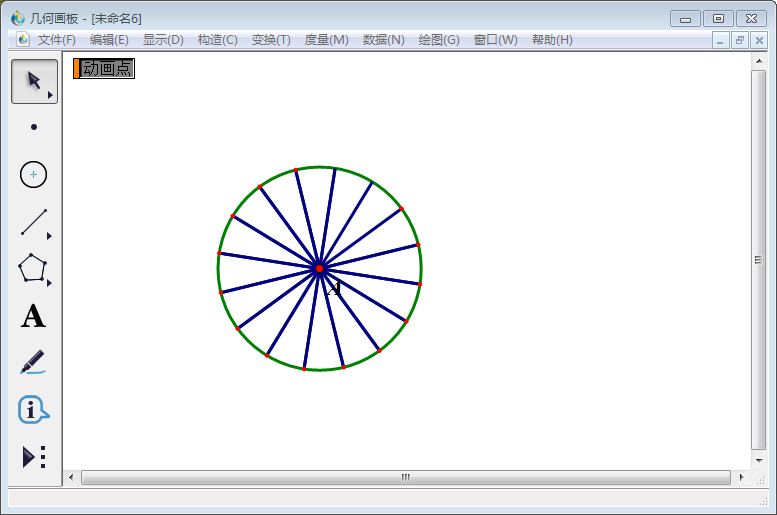This screenshot has width=777, height=515.
Task: Open the 变换(T) menu
Action: 271,40
